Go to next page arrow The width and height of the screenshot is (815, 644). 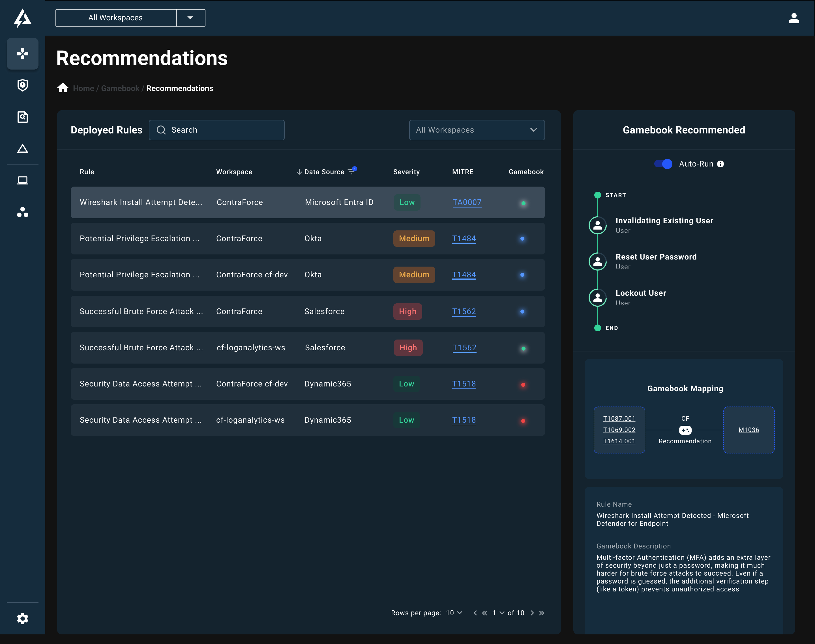click(x=532, y=613)
